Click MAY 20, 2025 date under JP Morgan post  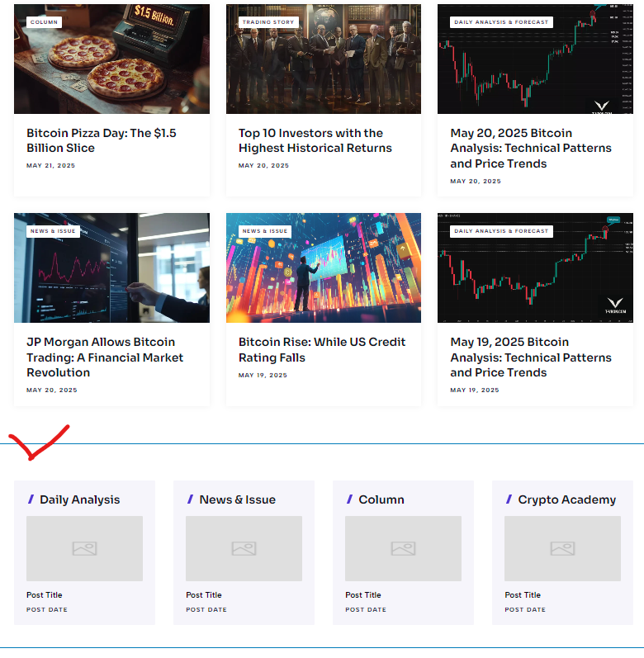click(x=52, y=391)
